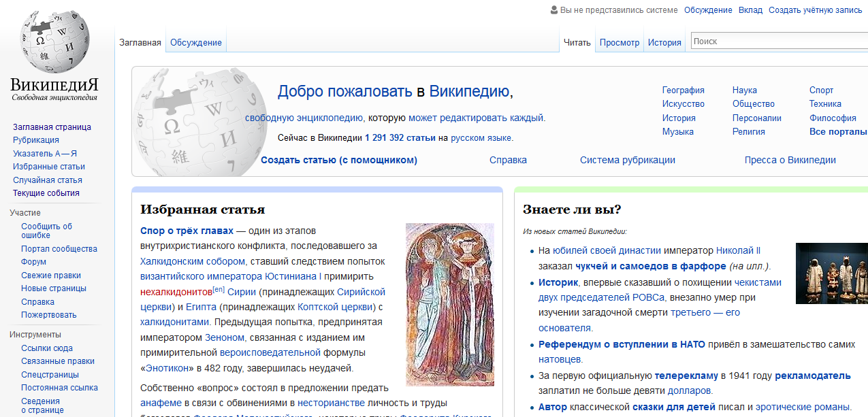
Task: Open Портал сообщества
Action: [59, 249]
